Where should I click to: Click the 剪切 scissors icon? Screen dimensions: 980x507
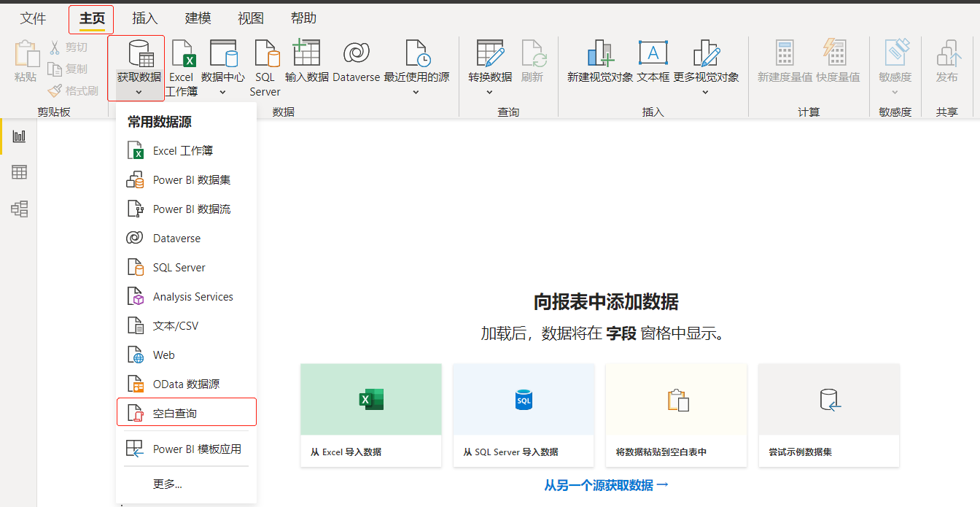point(55,47)
